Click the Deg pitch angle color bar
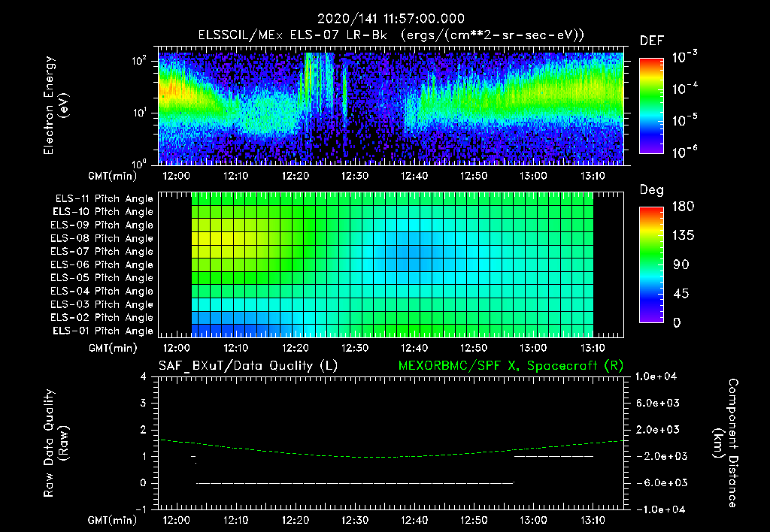 [x=651, y=264]
